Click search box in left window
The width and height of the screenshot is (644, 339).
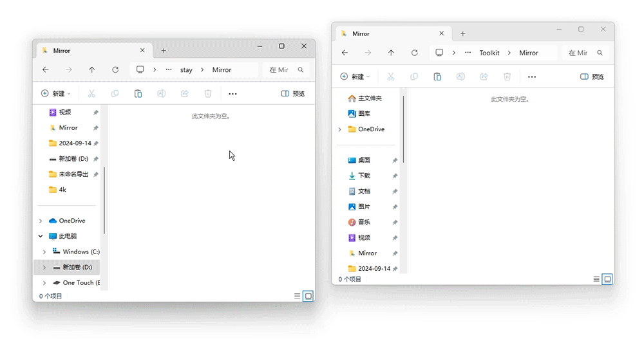285,69
